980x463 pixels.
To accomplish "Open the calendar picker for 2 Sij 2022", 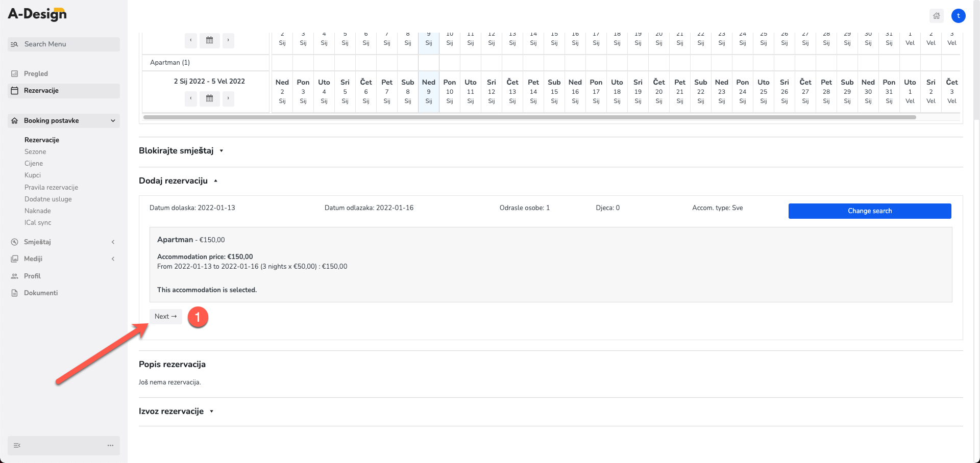I will tap(209, 98).
